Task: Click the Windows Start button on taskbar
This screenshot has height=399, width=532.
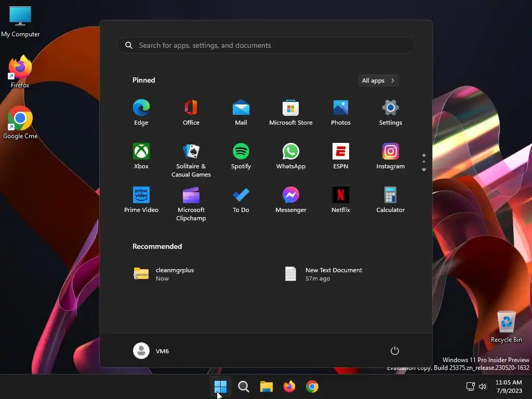Action: click(220, 387)
